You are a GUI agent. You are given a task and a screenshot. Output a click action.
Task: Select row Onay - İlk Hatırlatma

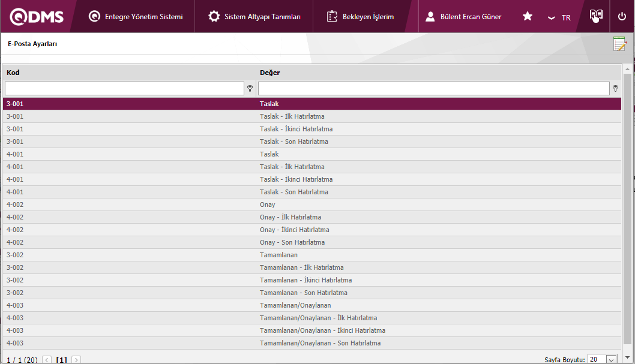[312, 217]
